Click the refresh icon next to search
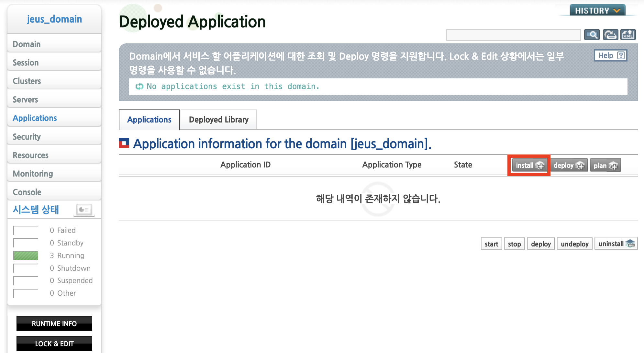This screenshot has height=353, width=644. click(x=610, y=35)
